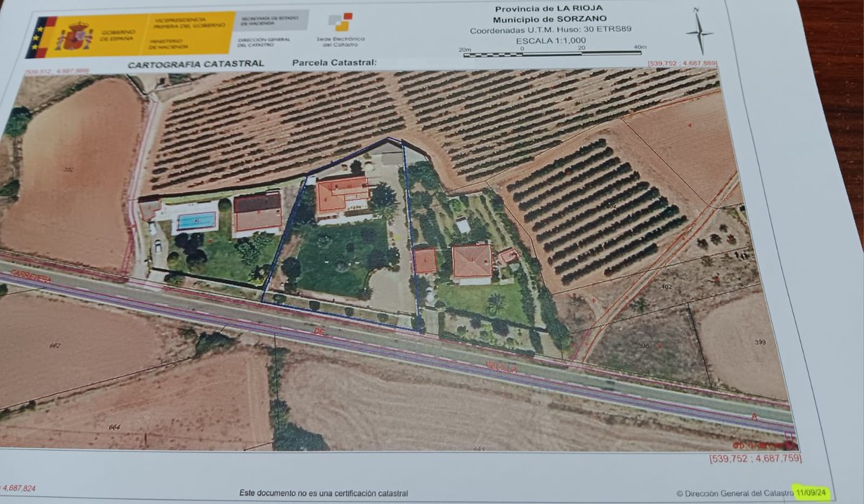Click parcel number 332 in left field
Viewport: 864px width, 504px height.
pos(68,170)
